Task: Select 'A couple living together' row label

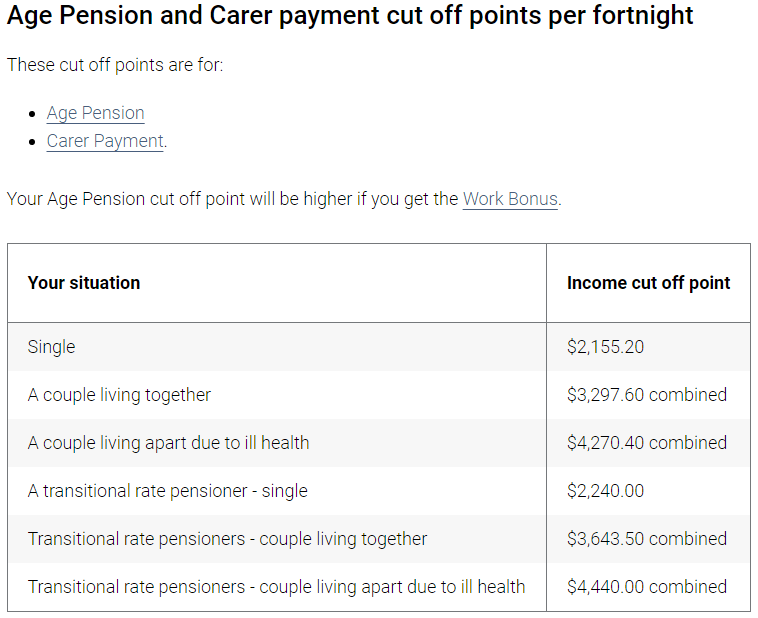Action: pos(119,395)
